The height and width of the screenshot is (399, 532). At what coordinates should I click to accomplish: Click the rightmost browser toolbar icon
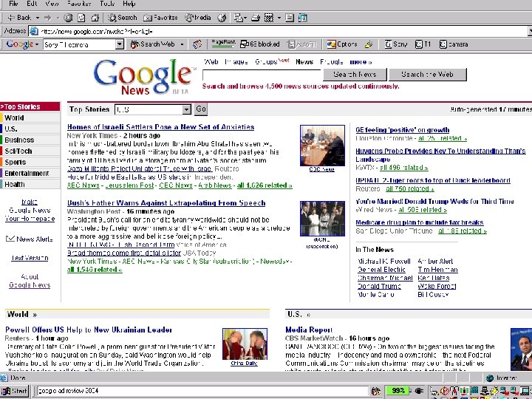coord(303,18)
